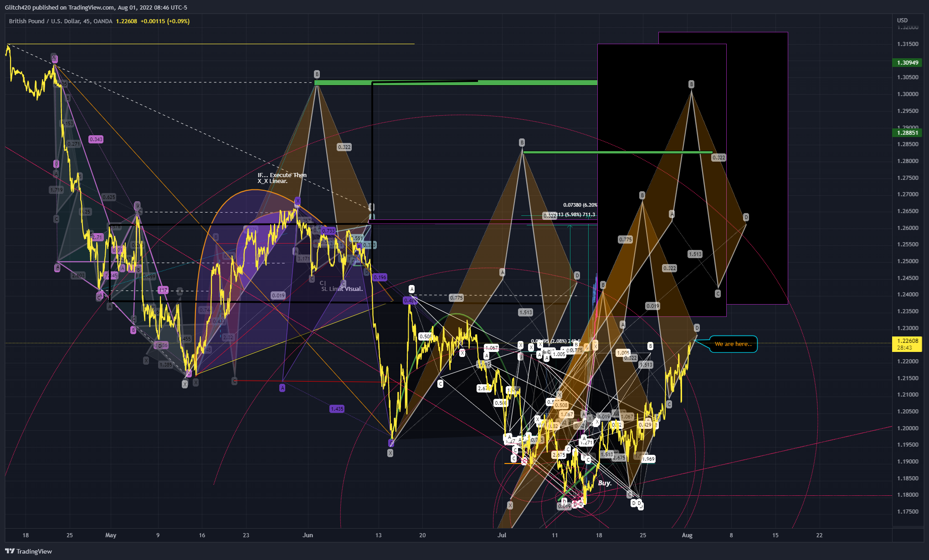Click the 20 date on time axis
The width and height of the screenshot is (929, 560).
(422, 535)
